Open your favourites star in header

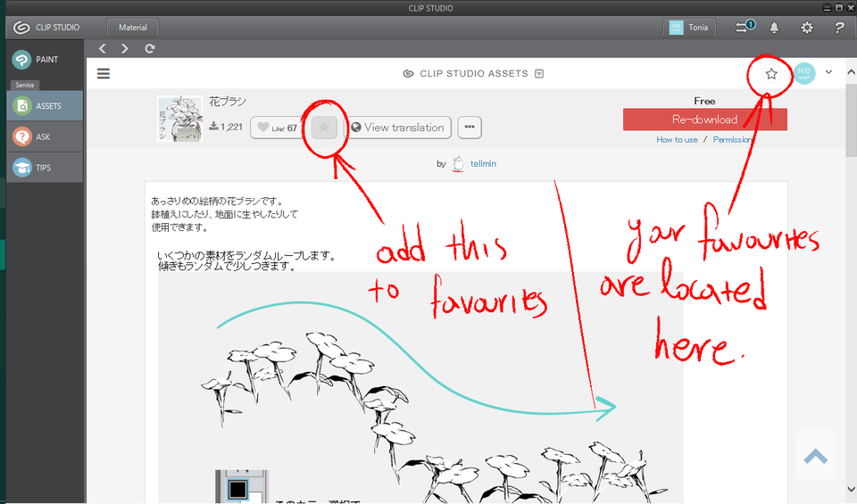[x=771, y=74]
